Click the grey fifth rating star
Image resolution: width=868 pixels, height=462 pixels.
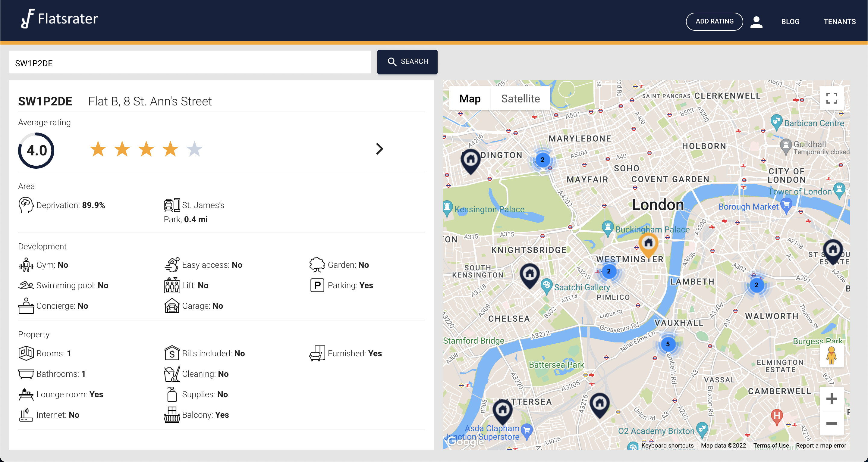click(x=194, y=149)
